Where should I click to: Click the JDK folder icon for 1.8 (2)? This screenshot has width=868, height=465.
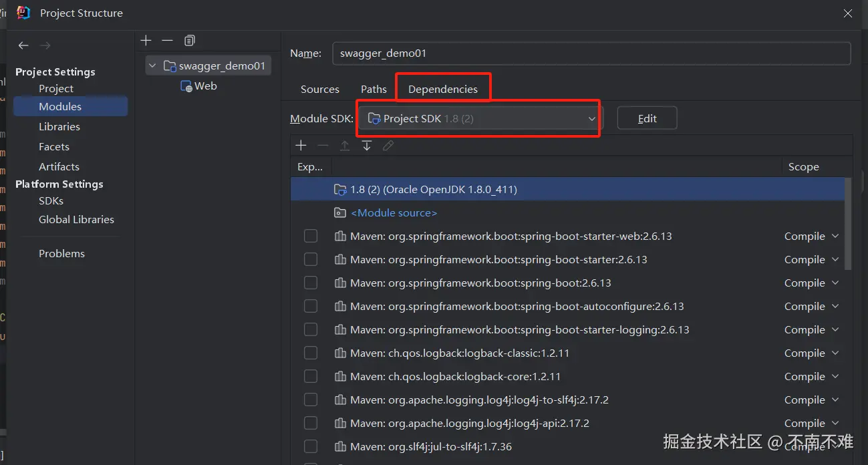pos(340,190)
